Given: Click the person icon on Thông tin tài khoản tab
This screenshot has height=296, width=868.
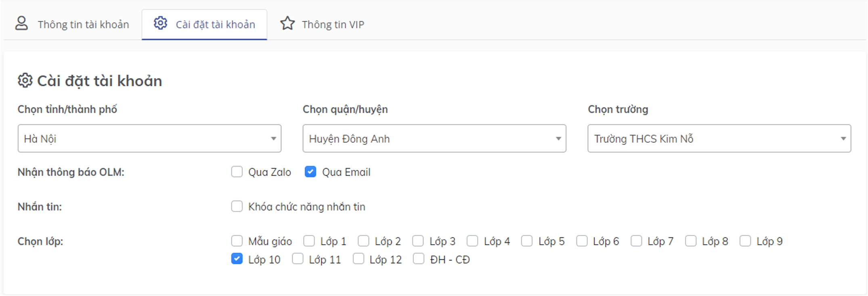Looking at the screenshot, I should point(22,23).
